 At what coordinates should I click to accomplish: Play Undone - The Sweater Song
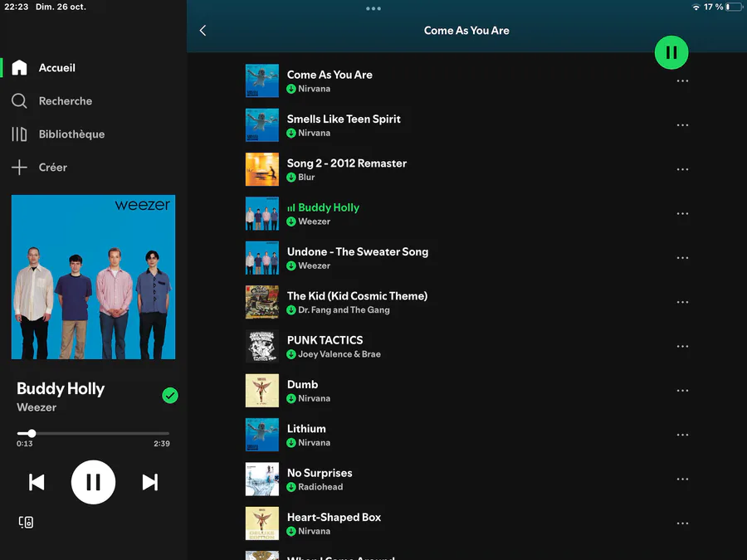(x=466, y=258)
